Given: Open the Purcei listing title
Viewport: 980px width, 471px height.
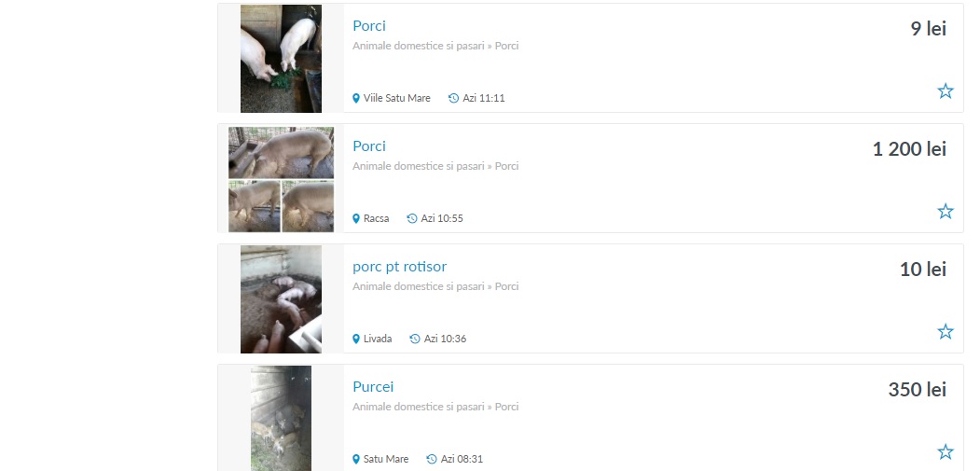Looking at the screenshot, I should coord(373,386).
